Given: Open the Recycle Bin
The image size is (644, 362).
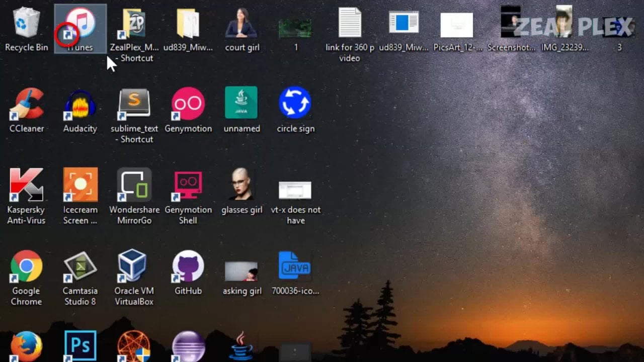Looking at the screenshot, I should click(26, 24).
